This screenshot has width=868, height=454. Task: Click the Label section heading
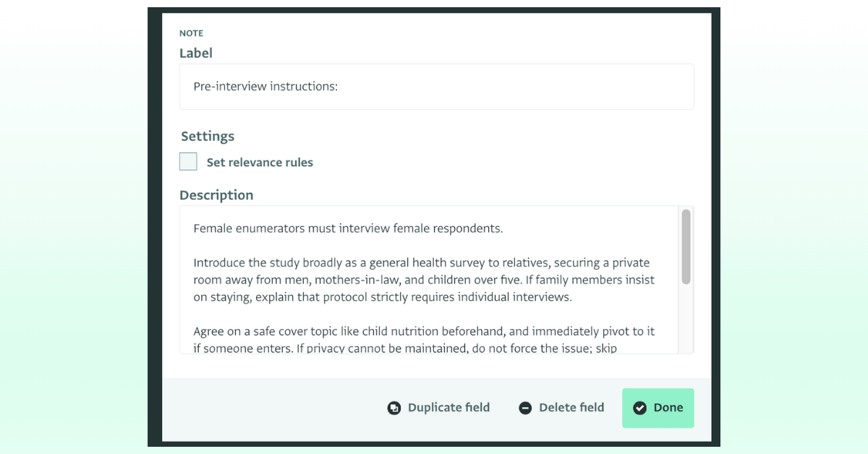[196, 53]
